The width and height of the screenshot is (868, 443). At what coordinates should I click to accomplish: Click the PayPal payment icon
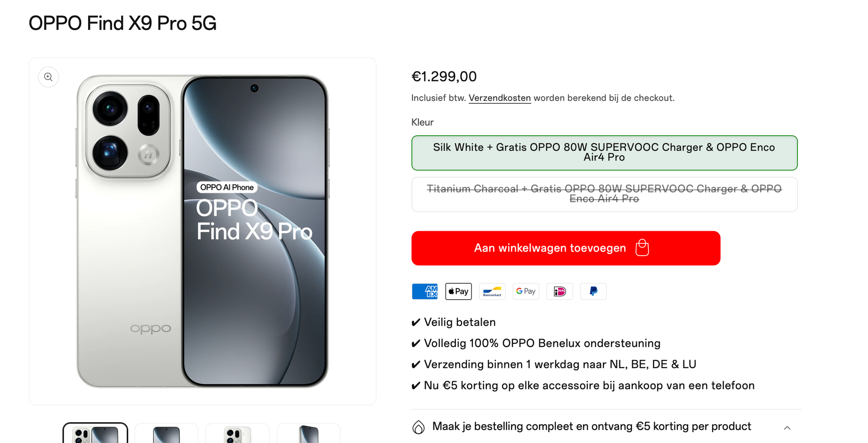coord(593,291)
